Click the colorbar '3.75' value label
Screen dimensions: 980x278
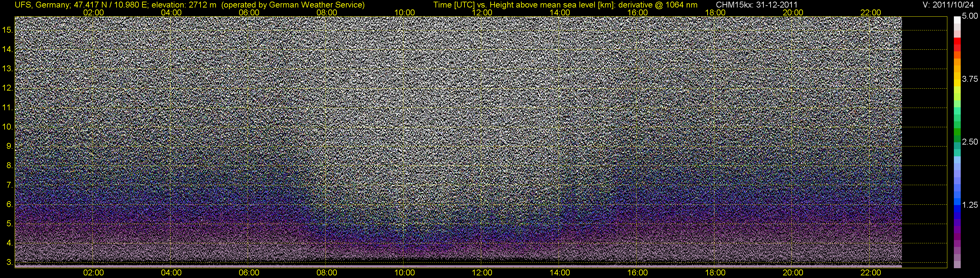click(970, 79)
